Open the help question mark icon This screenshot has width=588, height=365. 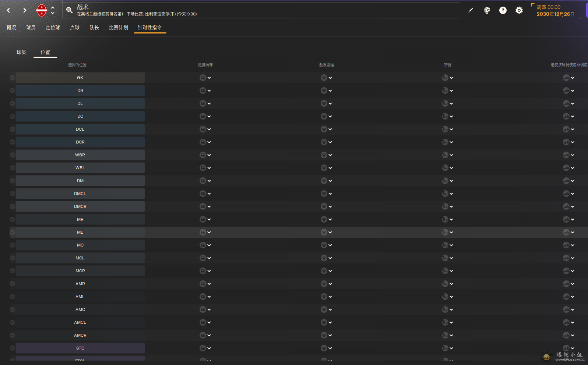pyautogui.click(x=503, y=10)
